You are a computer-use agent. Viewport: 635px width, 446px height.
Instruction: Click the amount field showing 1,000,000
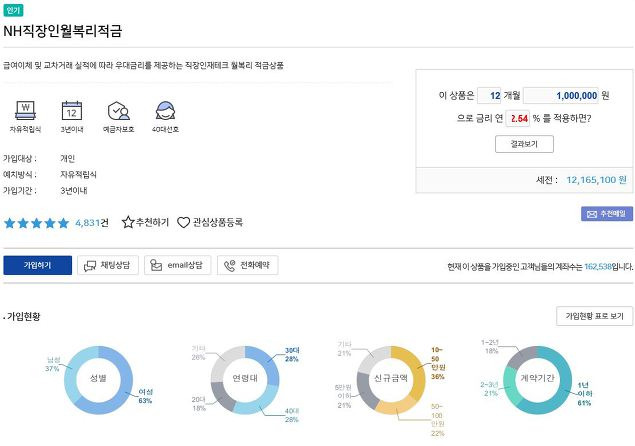(x=561, y=96)
